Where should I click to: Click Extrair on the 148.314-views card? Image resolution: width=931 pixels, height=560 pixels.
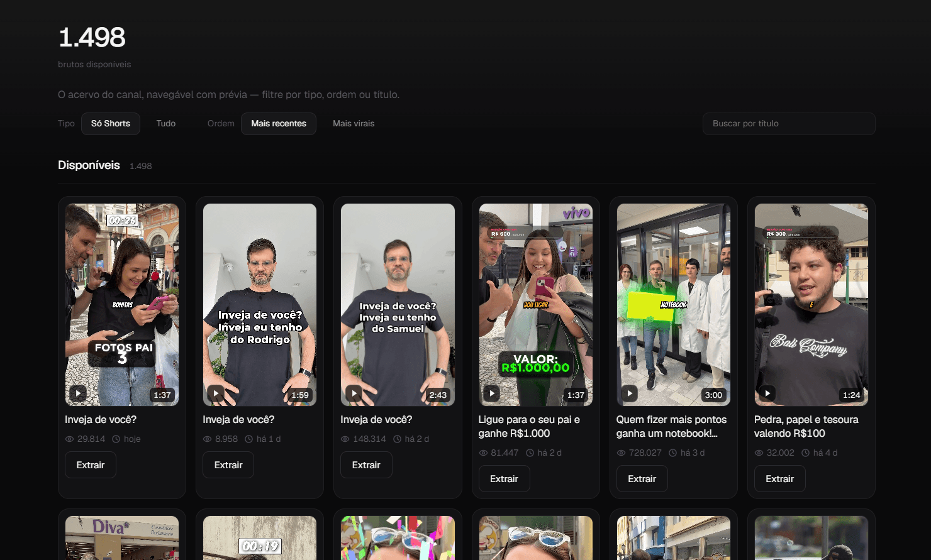click(x=366, y=465)
